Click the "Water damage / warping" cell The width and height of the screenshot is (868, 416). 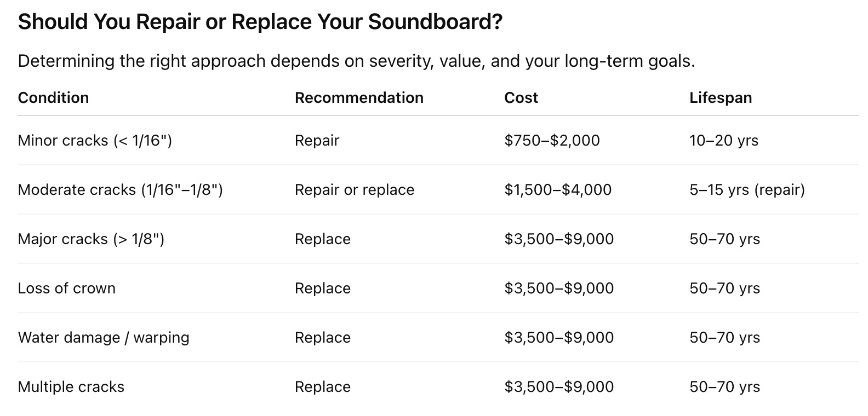[103, 338]
